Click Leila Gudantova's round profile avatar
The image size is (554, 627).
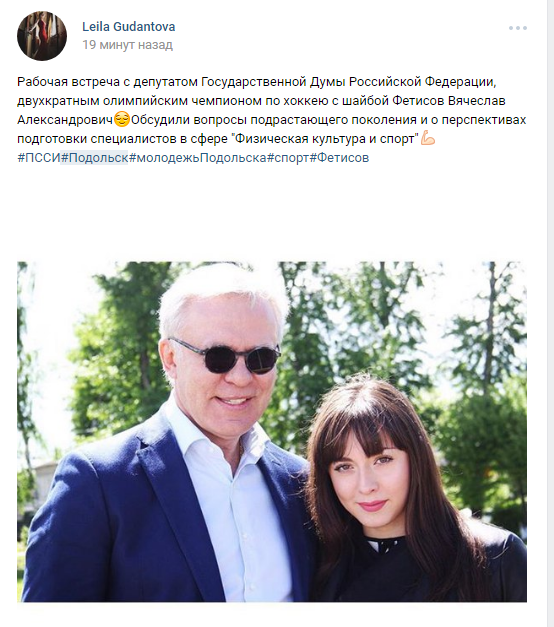[x=42, y=36]
